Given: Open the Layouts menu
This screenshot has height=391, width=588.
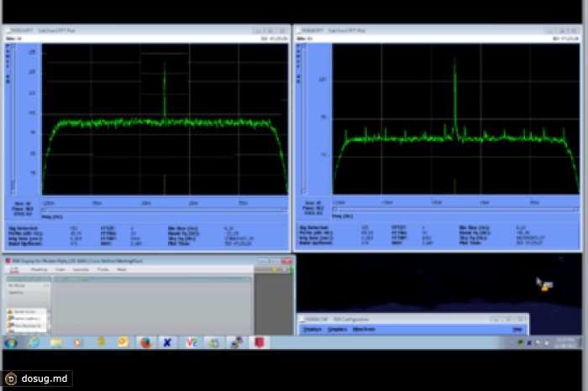Looking at the screenshot, I should [x=81, y=269].
